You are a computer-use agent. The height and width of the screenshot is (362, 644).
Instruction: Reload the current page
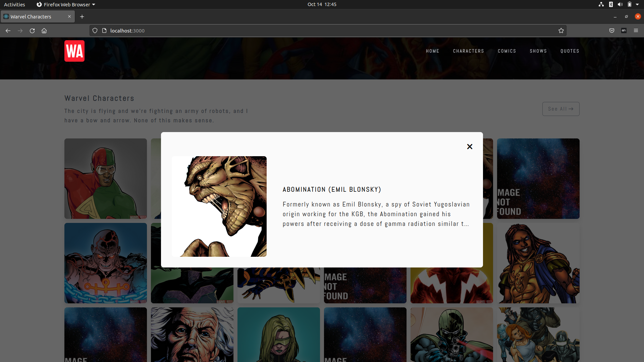tap(32, 31)
